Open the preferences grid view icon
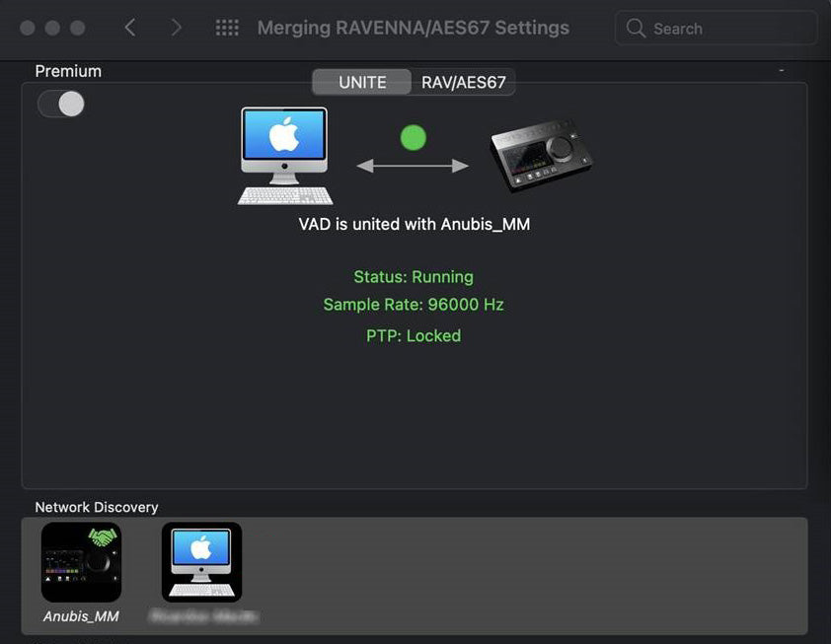The image size is (831, 644). (227, 28)
